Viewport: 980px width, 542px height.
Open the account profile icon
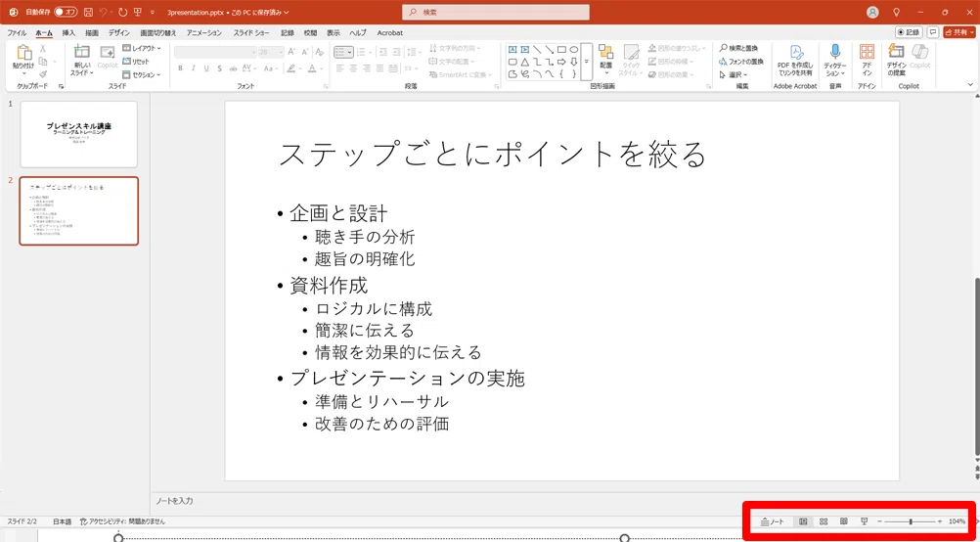pyautogui.click(x=872, y=12)
